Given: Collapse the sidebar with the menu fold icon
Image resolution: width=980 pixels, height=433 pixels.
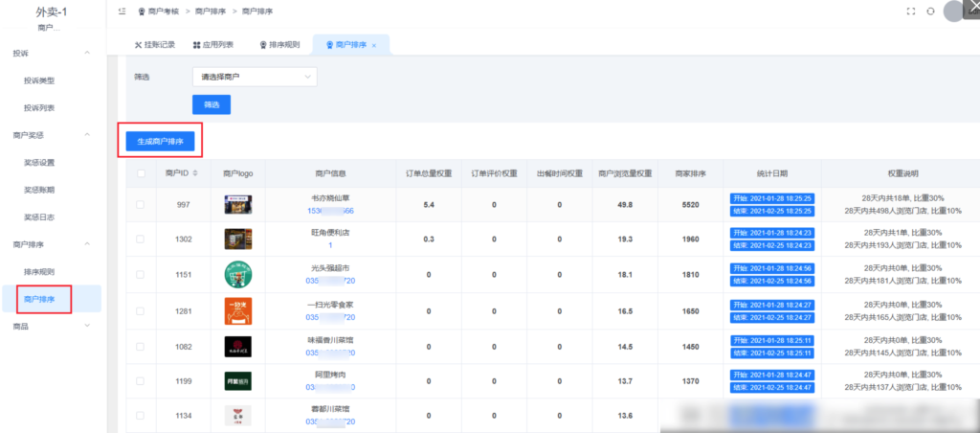Looking at the screenshot, I should [x=122, y=11].
